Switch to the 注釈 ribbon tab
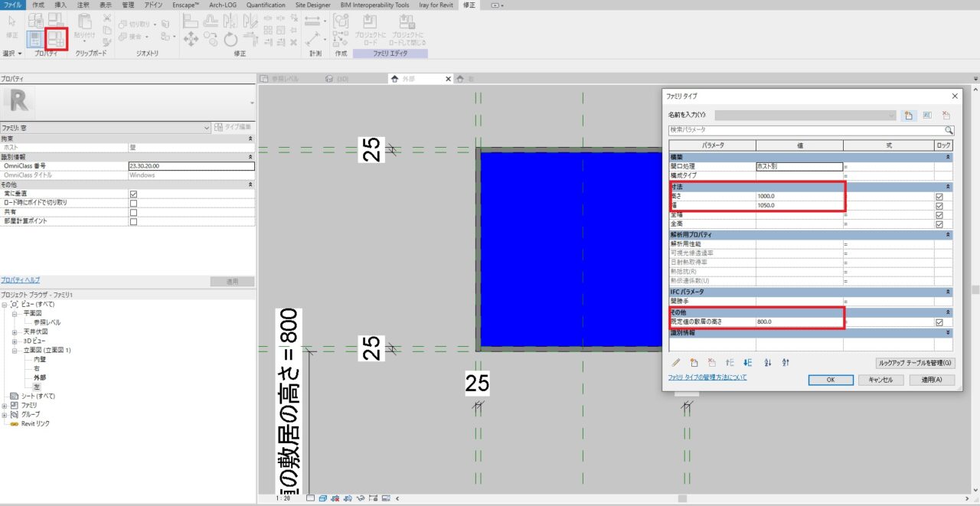 click(83, 5)
